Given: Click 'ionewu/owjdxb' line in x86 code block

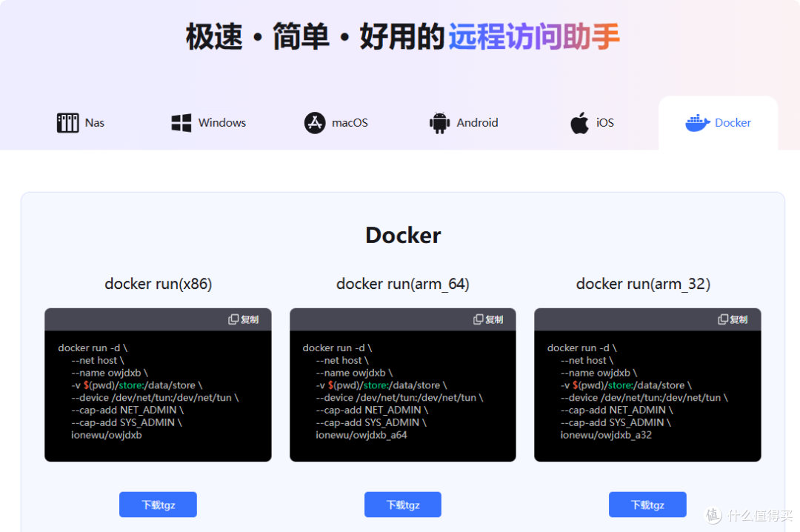Looking at the screenshot, I should (x=106, y=435).
